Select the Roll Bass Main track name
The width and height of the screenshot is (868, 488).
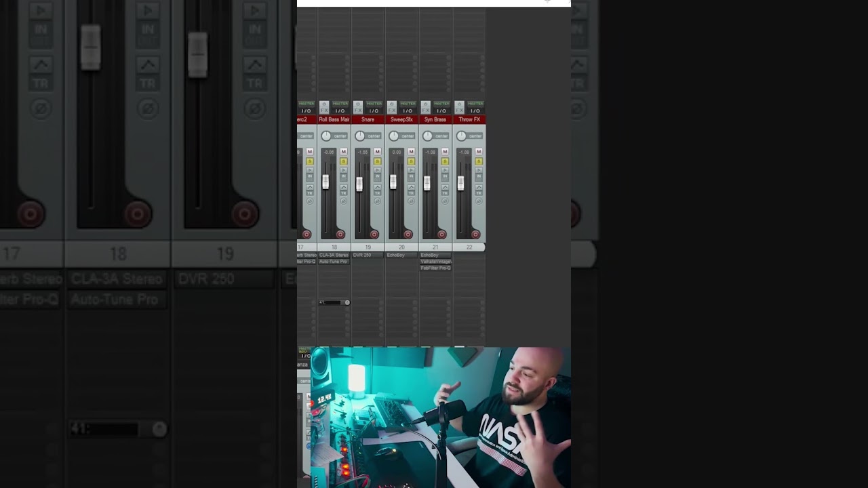click(x=334, y=119)
